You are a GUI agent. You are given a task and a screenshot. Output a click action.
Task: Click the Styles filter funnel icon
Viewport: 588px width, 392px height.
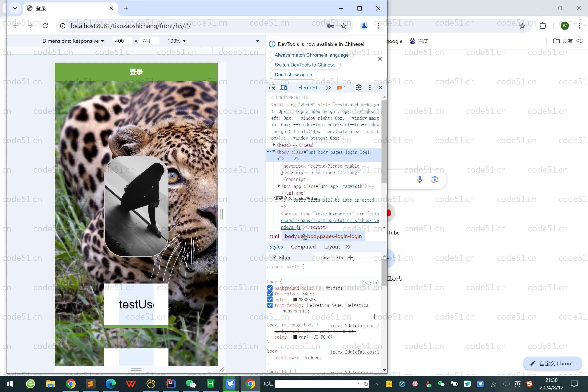coord(274,258)
